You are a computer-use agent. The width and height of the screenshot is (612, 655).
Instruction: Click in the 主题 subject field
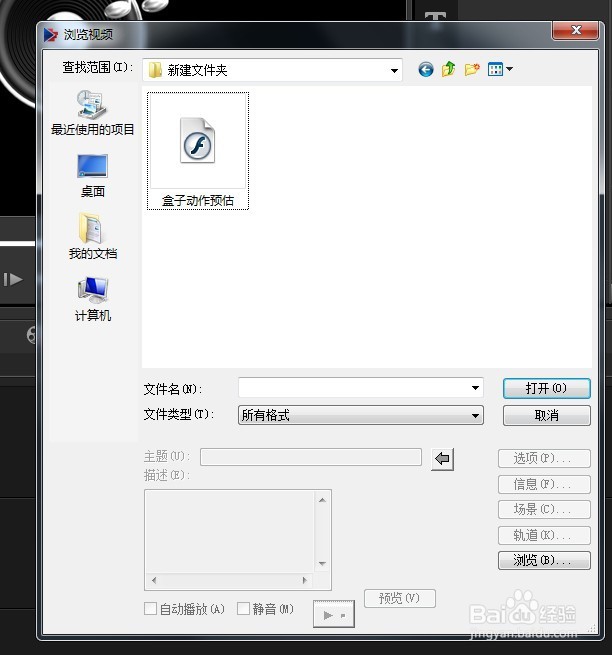[311, 457]
